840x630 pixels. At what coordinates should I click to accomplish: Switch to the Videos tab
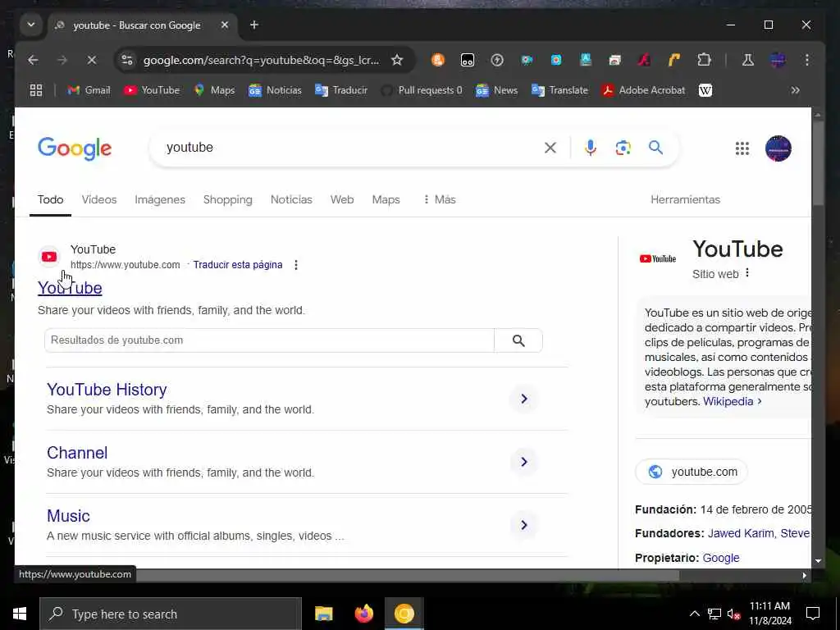click(x=99, y=199)
